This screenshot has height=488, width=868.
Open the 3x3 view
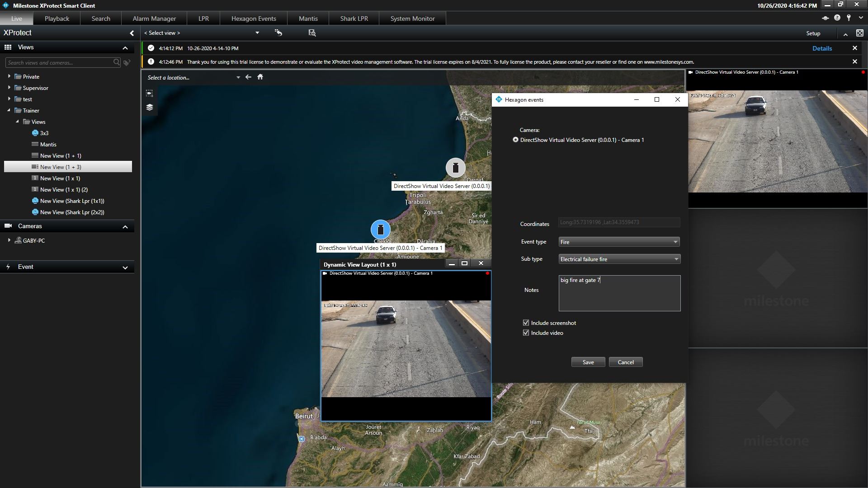[44, 133]
